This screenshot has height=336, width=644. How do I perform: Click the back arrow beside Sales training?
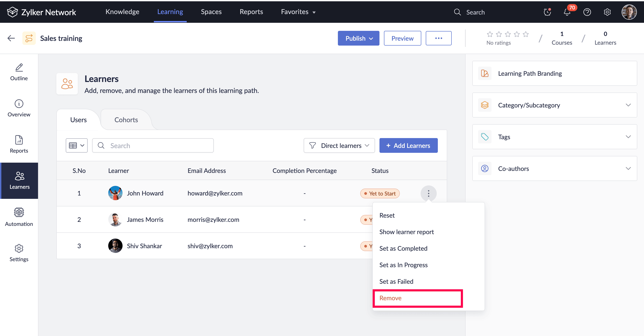point(11,38)
